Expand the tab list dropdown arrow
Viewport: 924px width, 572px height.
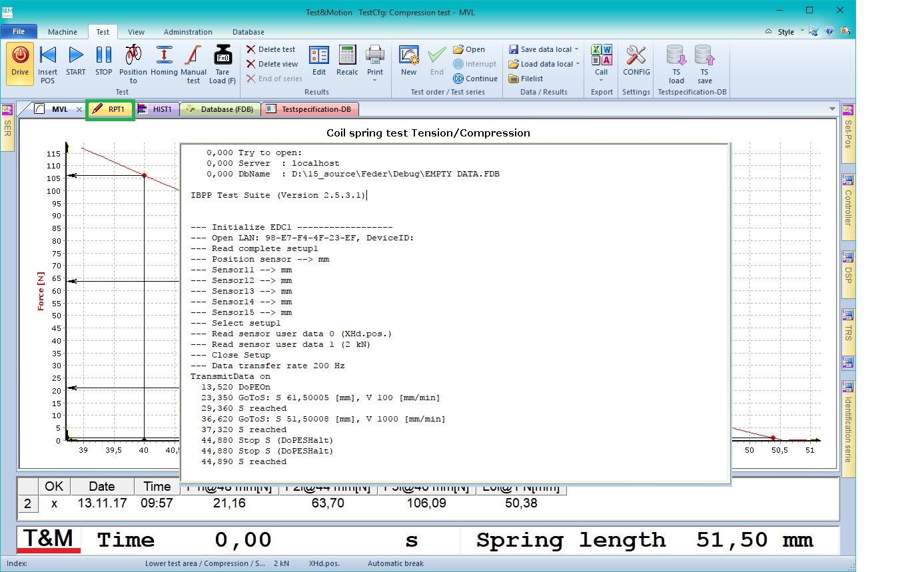point(832,109)
